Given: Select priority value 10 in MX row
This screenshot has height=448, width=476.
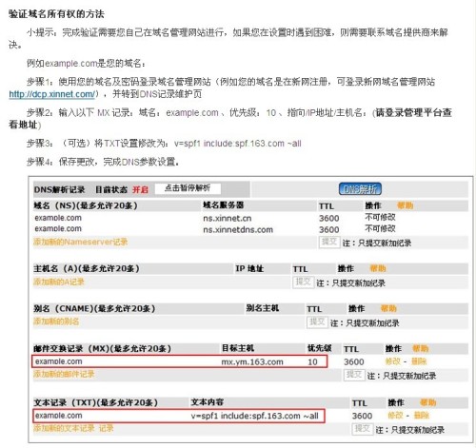Looking at the screenshot, I should coord(312,361).
